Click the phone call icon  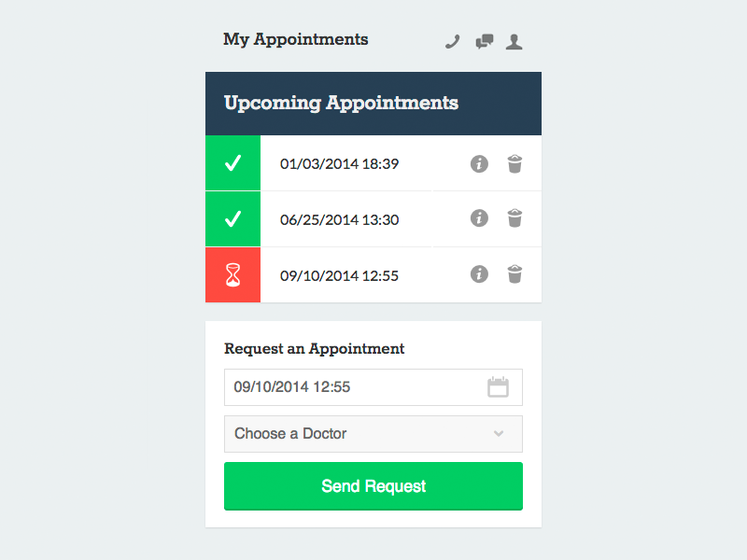(453, 41)
